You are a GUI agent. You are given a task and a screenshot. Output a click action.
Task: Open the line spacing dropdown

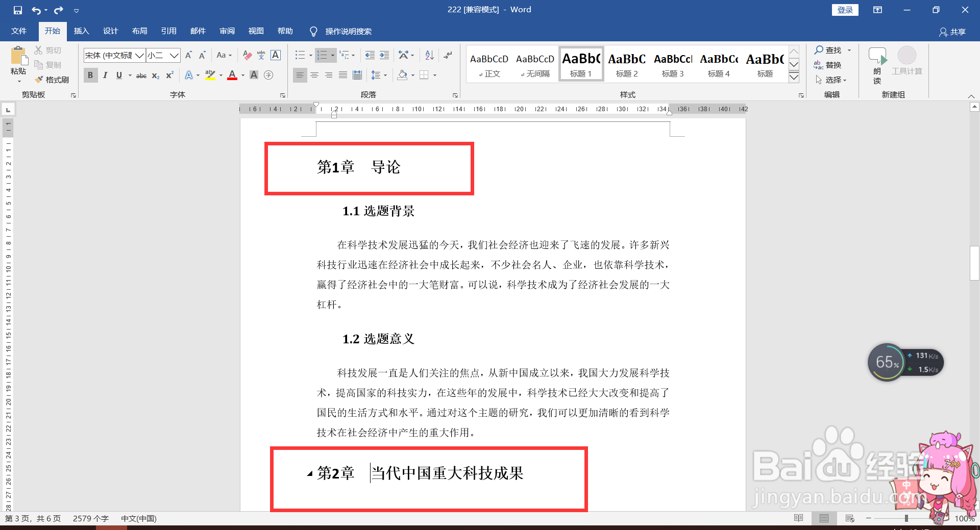tap(379, 75)
